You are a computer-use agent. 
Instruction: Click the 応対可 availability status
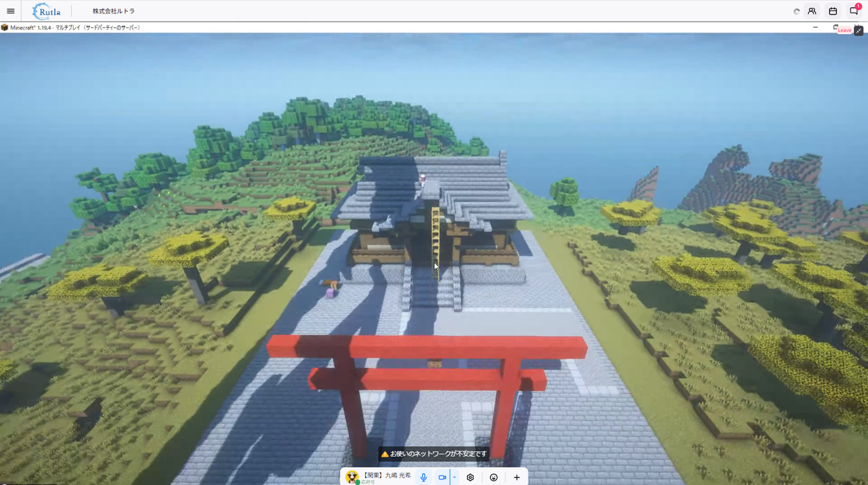tap(368, 482)
